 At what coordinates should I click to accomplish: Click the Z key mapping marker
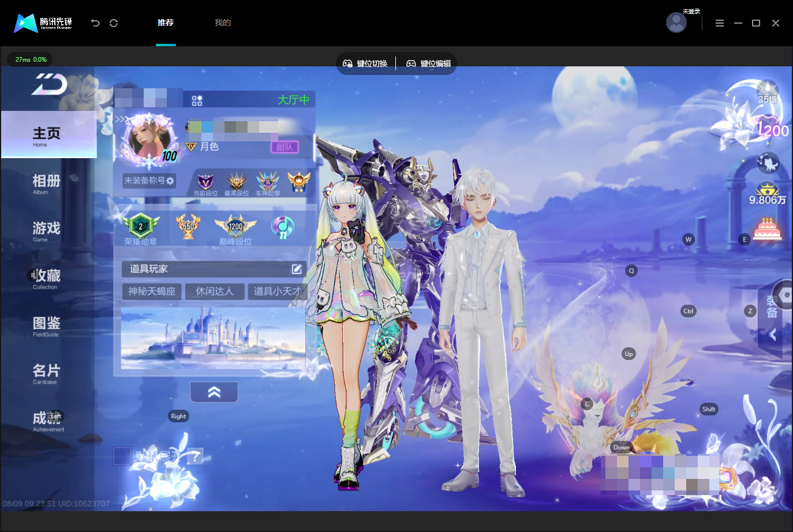coord(750,311)
